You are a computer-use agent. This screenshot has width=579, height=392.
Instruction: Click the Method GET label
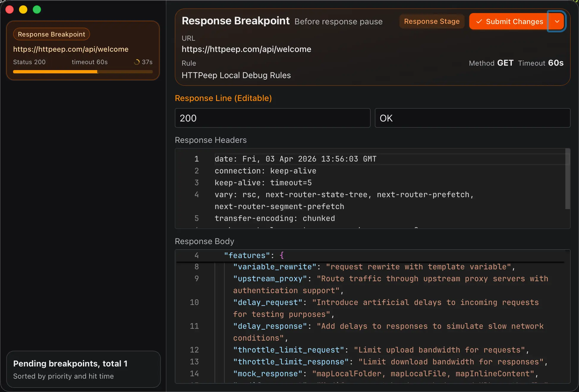[x=491, y=63]
